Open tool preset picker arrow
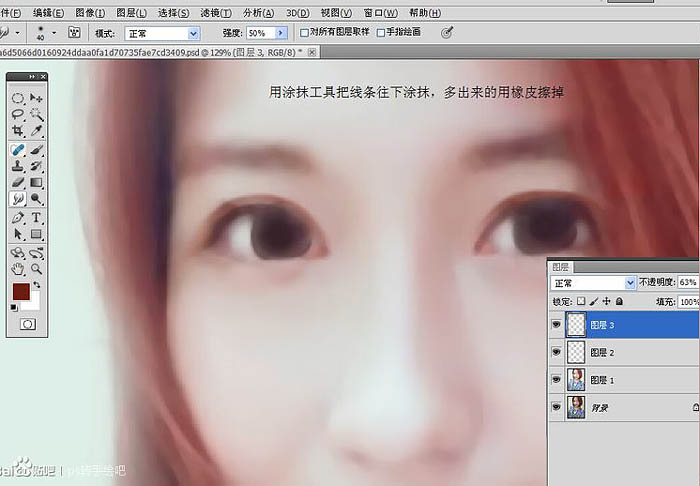The image size is (700, 486). (x=17, y=33)
